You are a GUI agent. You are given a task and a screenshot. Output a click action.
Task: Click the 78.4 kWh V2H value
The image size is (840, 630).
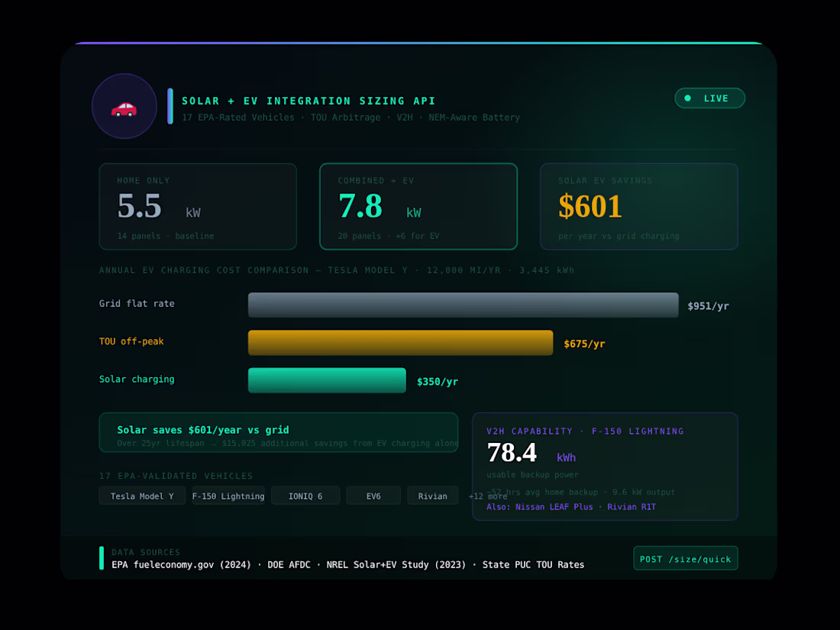pyautogui.click(x=531, y=453)
